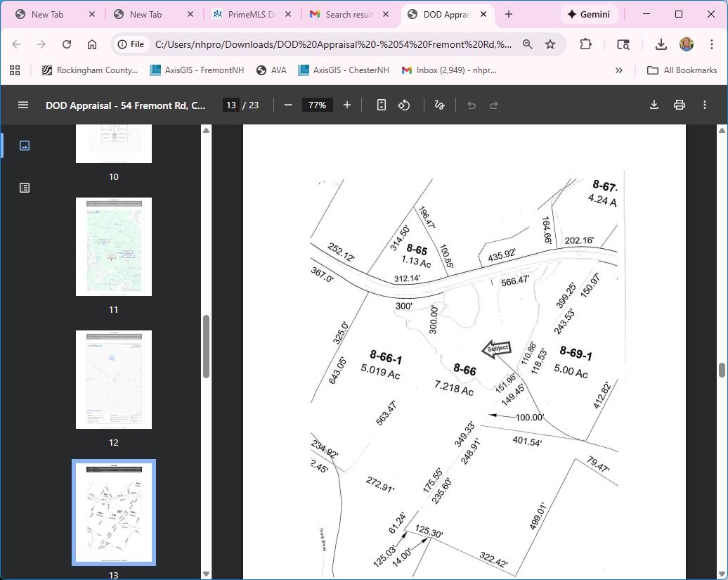The height and width of the screenshot is (580, 728).
Task: Expand the hidden bookmarks overflow chevron
Action: [x=618, y=70]
